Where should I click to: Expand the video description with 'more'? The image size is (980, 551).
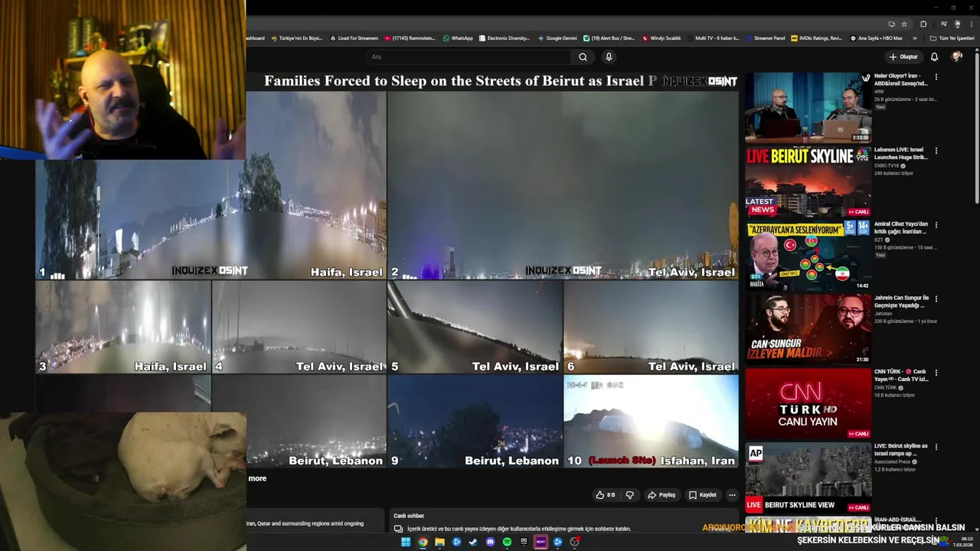[x=257, y=478]
